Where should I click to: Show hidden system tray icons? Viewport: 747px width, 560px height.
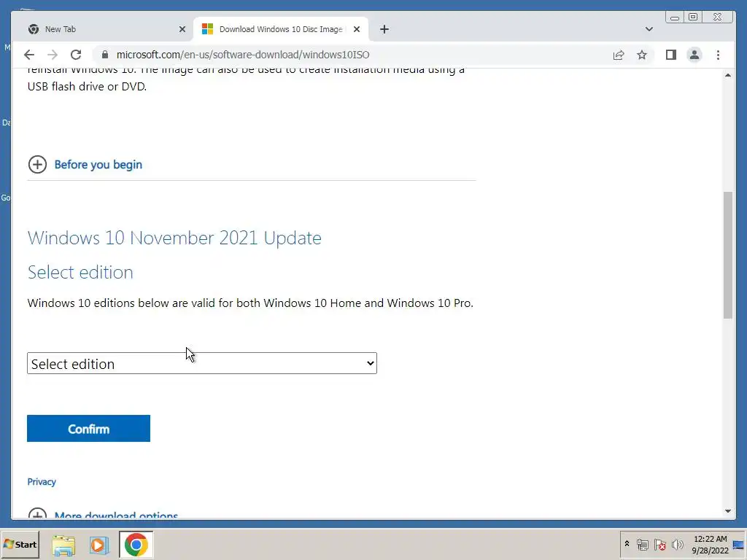[x=627, y=544]
